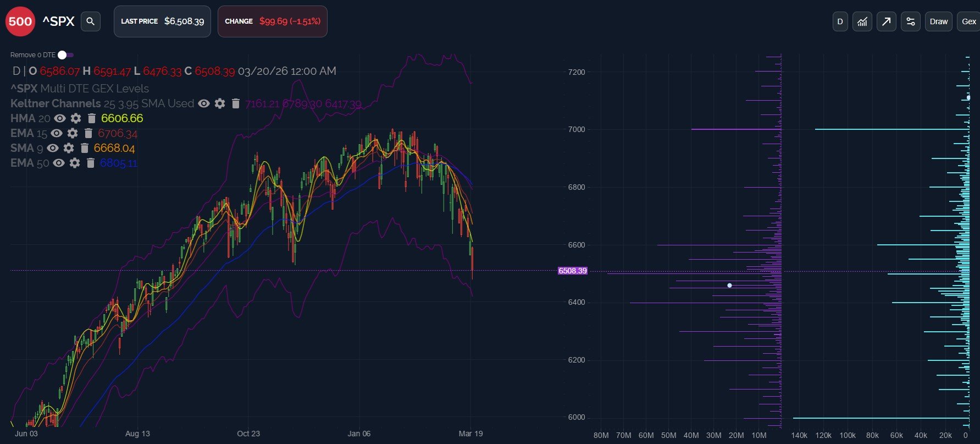Click the Keltner Channels indicator name
The width and height of the screenshot is (980, 444).
[x=56, y=103]
